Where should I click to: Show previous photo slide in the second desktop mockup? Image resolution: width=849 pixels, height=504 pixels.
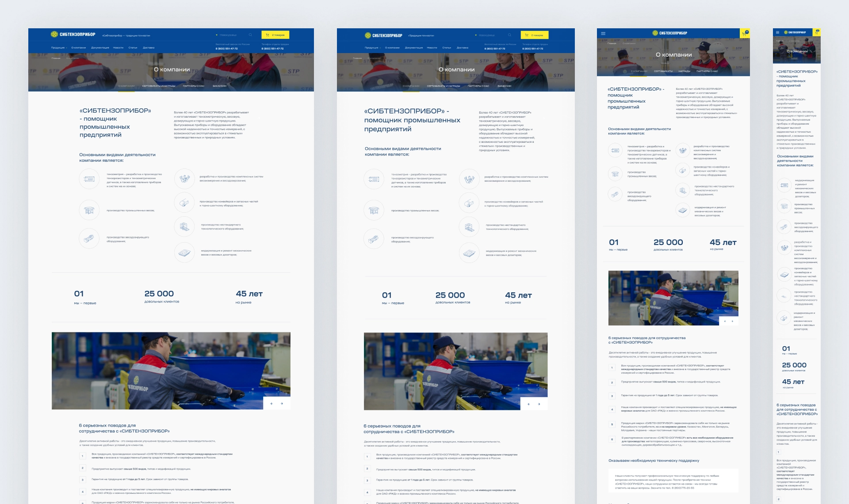coord(529,404)
